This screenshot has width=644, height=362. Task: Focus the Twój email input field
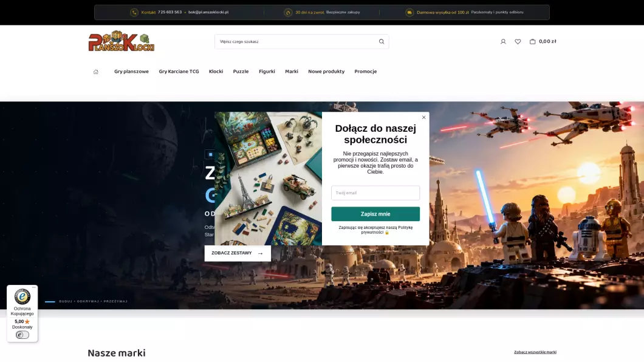tap(375, 193)
